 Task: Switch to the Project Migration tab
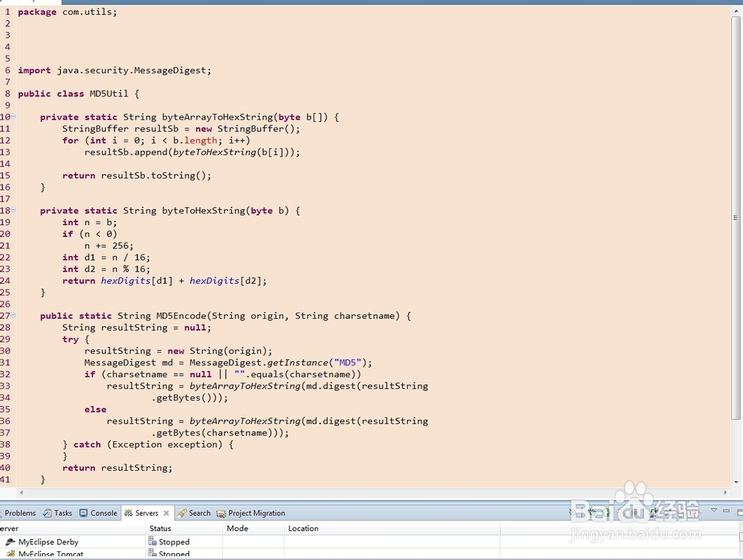coord(251,512)
